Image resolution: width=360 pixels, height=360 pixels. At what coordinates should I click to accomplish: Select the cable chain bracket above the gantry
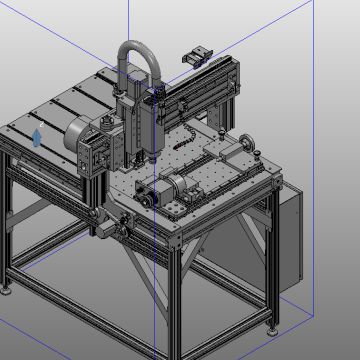tap(197, 56)
